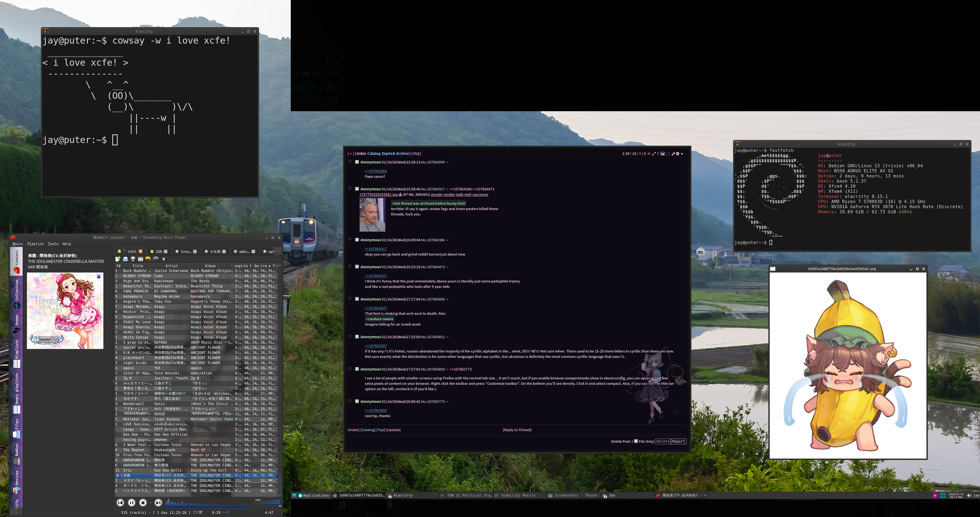Screen dimensions: 980x517
Task: Click the undo arrow in playlist toolbar
Action: [148, 259]
